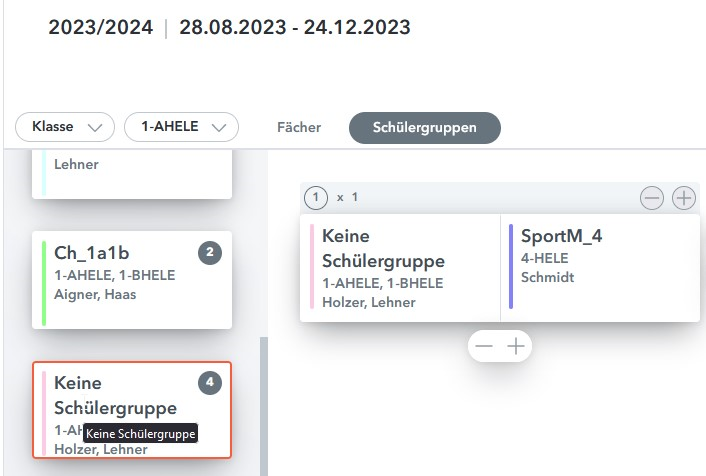This screenshot has width=706, height=476.
Task: Click the plus icon below the lesson block
Action: (516, 346)
